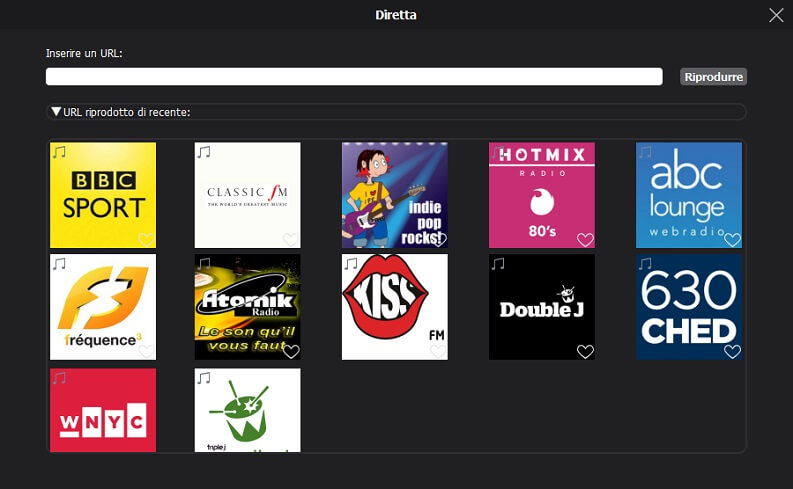This screenshot has height=489, width=793.
Task: Toggle heart on Indie Pop Rocks
Action: (x=438, y=239)
